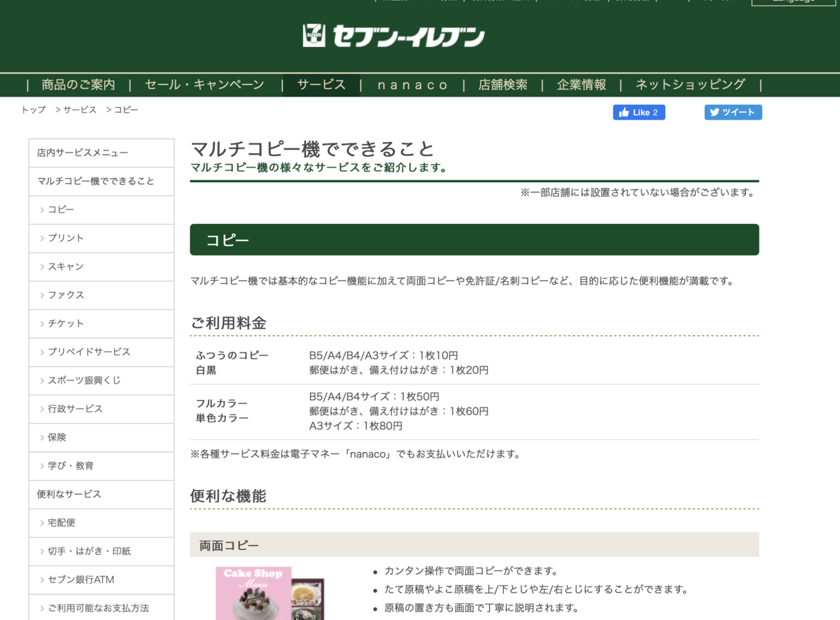Select 切手・はがき・印紙 in the sidebar
840x620 pixels.
101,551
